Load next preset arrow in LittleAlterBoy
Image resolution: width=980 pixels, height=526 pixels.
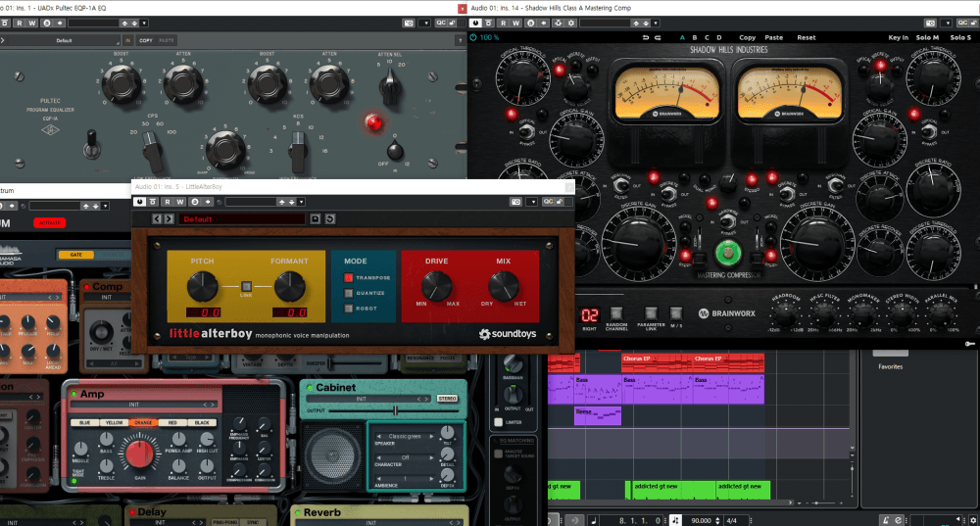click(169, 218)
